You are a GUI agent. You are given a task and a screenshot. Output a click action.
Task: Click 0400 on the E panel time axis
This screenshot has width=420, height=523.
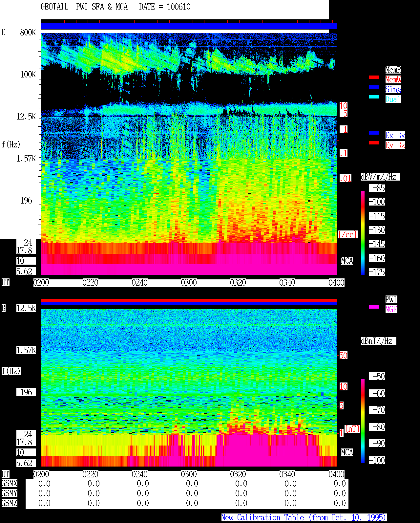click(x=337, y=283)
